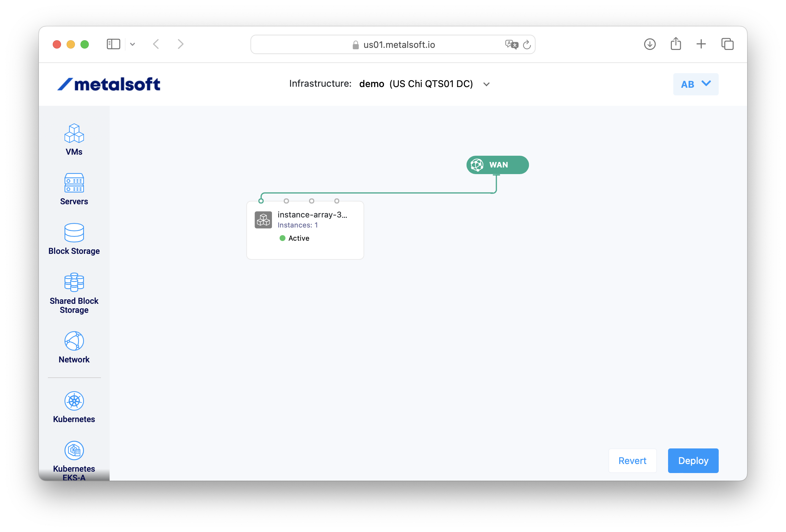The height and width of the screenshot is (532, 786).
Task: Expand the sidebar tab group chevron
Action: tap(133, 44)
